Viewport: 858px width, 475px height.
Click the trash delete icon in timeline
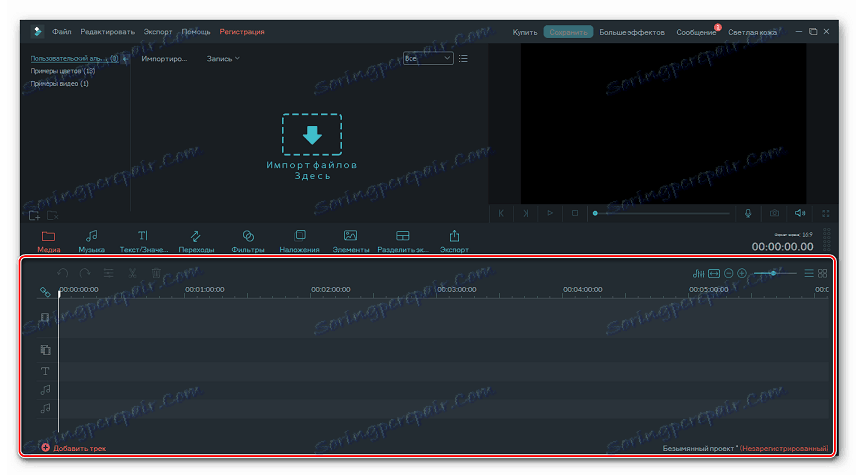coord(156,273)
